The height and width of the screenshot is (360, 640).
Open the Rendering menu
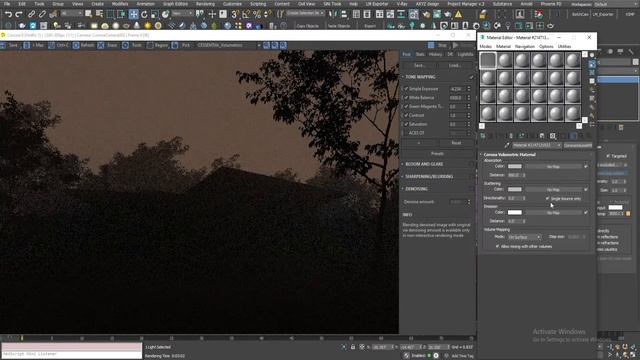click(205, 4)
